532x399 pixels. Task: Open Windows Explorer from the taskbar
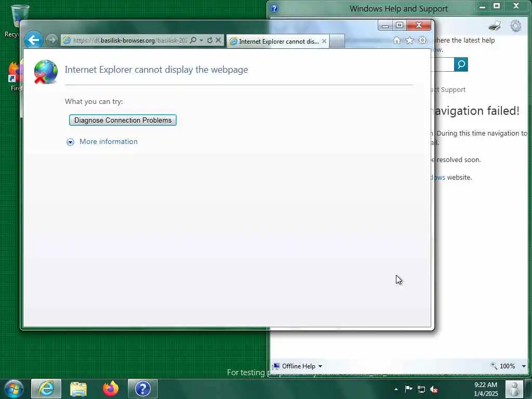(x=78, y=389)
